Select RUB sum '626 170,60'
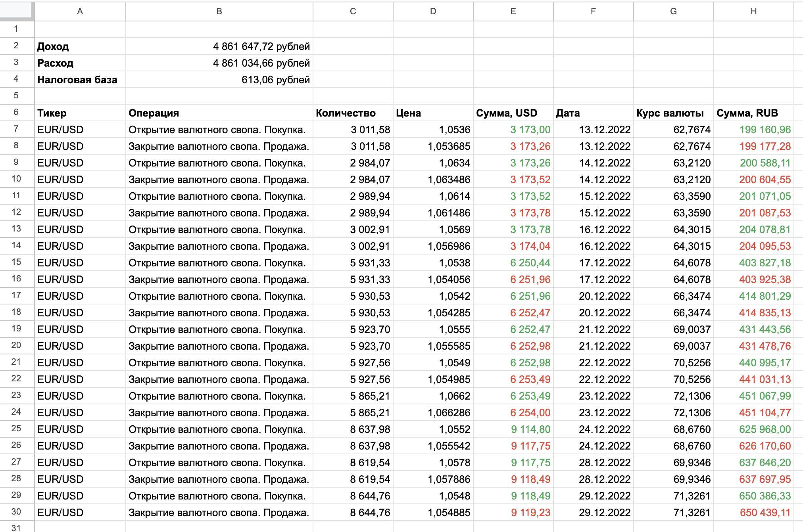This screenshot has height=532, width=803. point(754,446)
